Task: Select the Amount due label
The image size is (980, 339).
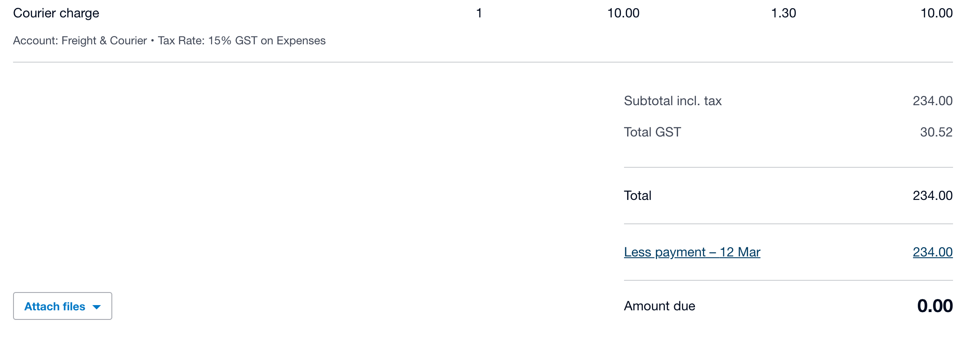Action: pos(659,306)
